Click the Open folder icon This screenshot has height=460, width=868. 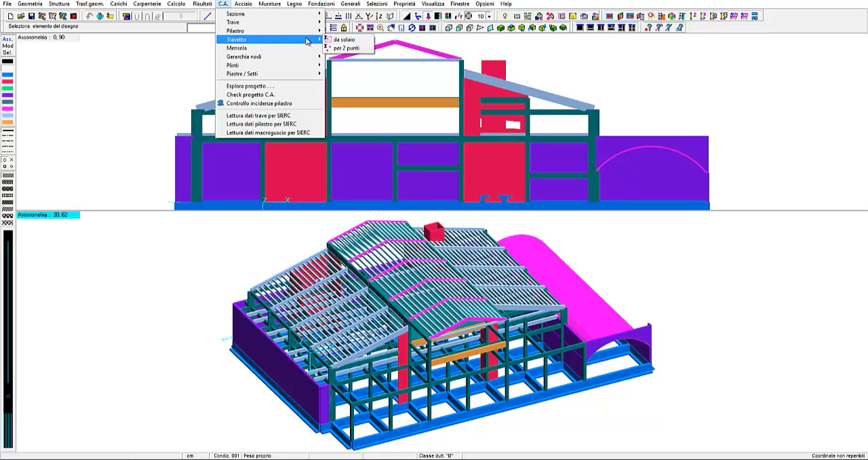pos(21,16)
